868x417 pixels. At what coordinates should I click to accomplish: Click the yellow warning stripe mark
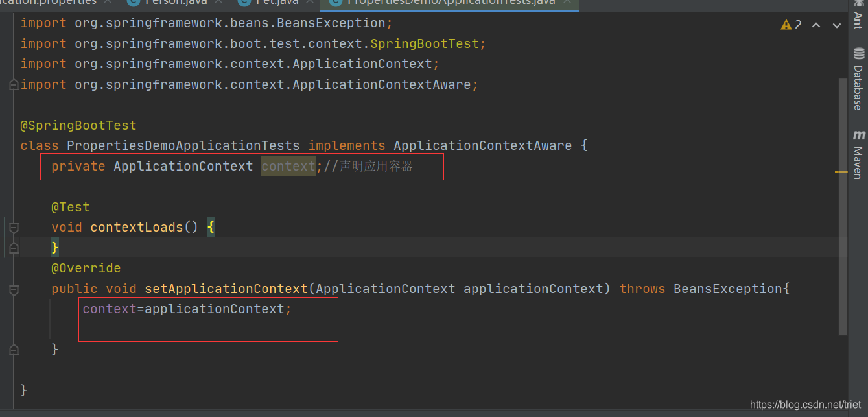point(841,171)
